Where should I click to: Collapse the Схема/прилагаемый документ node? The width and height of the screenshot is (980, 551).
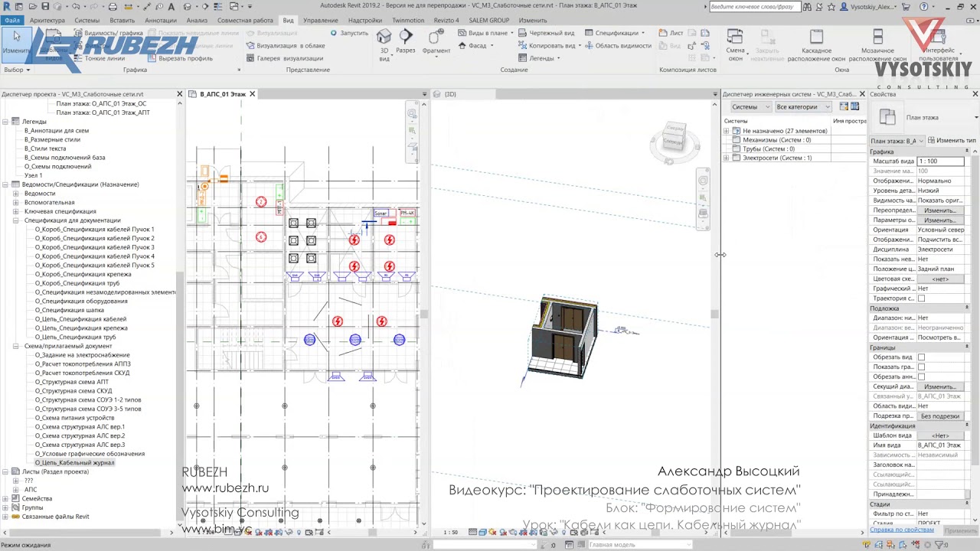coord(15,346)
